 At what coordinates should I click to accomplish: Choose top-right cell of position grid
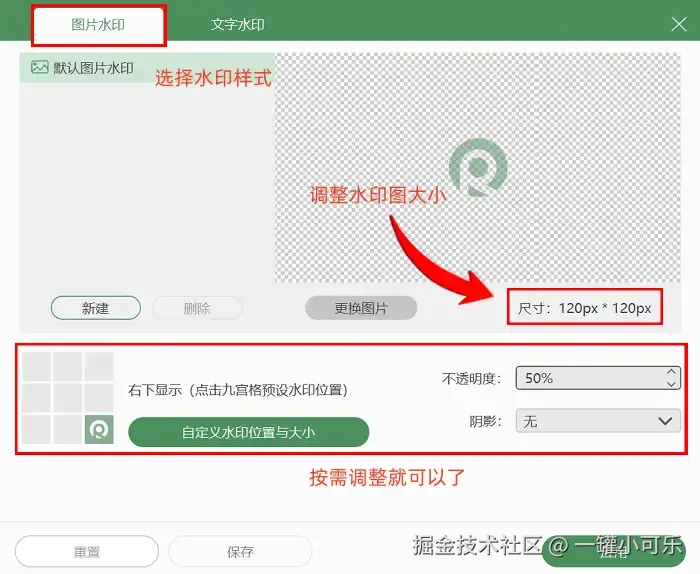99,366
